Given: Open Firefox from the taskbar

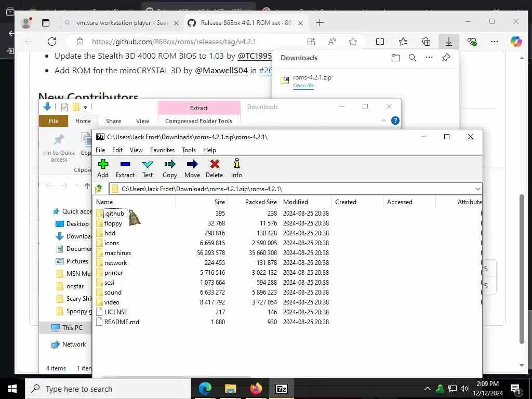Looking at the screenshot, I should (256, 389).
